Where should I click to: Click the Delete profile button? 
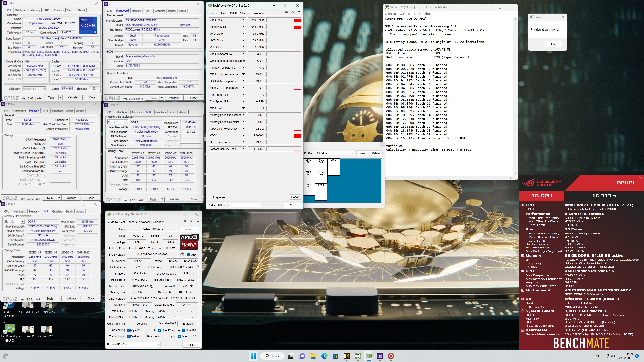[375, 153]
